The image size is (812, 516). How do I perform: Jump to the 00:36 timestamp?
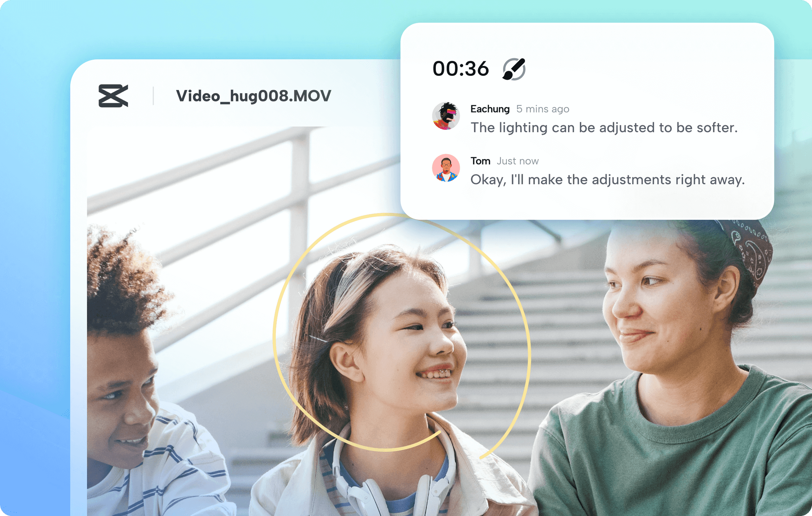pos(461,69)
